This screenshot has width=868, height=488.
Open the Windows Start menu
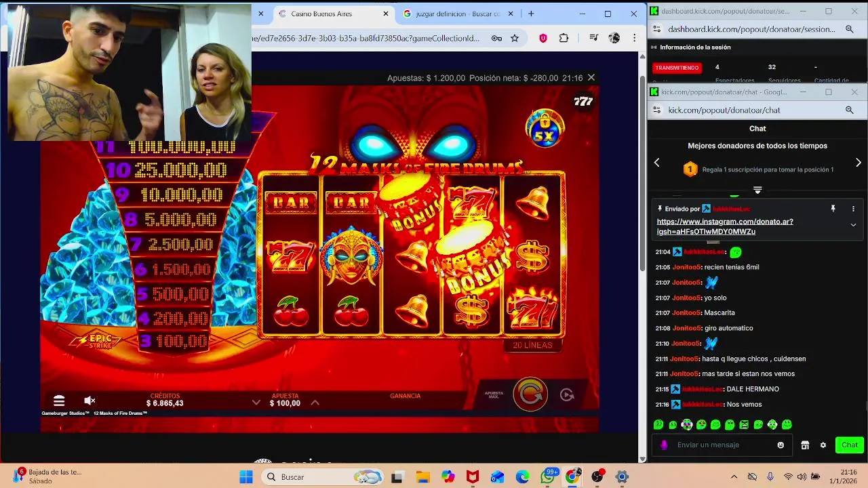[x=245, y=477]
